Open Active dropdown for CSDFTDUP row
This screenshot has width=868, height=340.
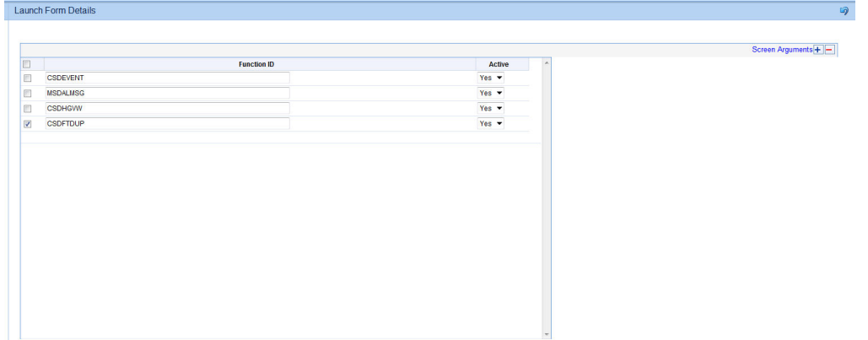click(491, 124)
